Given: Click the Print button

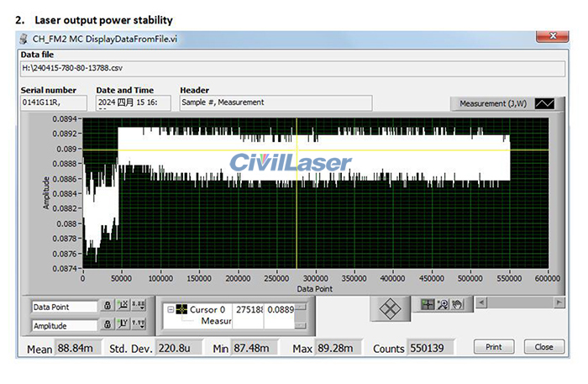Looking at the screenshot, I should (494, 347).
